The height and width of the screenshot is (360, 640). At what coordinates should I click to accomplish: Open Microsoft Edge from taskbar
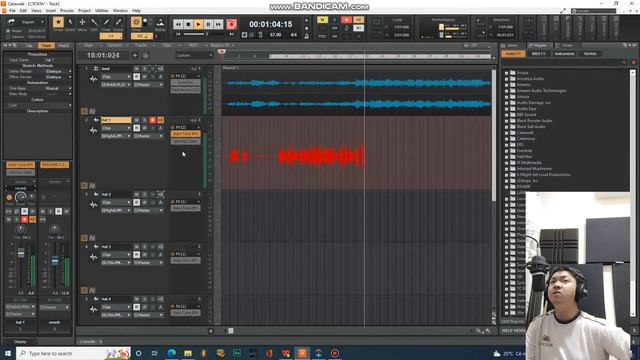pos(171,353)
